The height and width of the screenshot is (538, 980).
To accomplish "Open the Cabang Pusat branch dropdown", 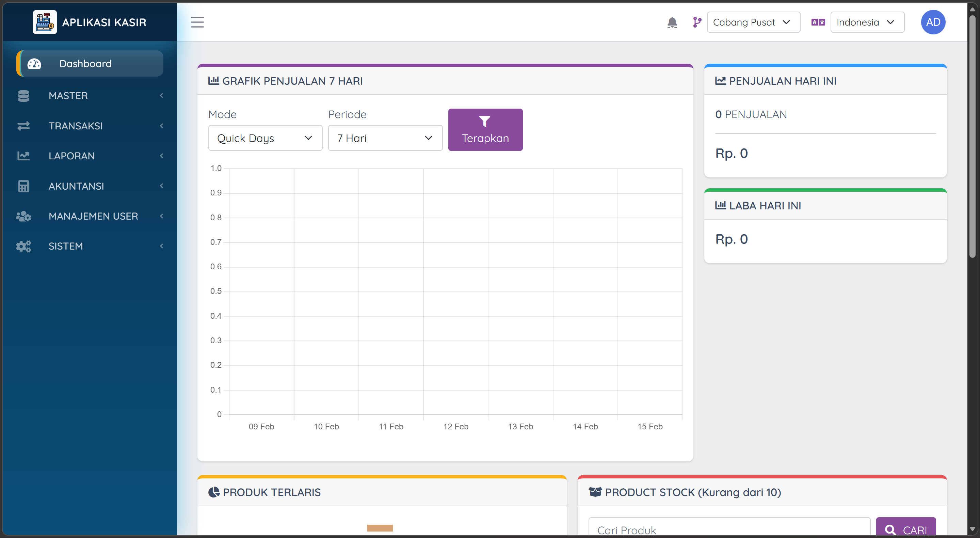I will pyautogui.click(x=753, y=22).
